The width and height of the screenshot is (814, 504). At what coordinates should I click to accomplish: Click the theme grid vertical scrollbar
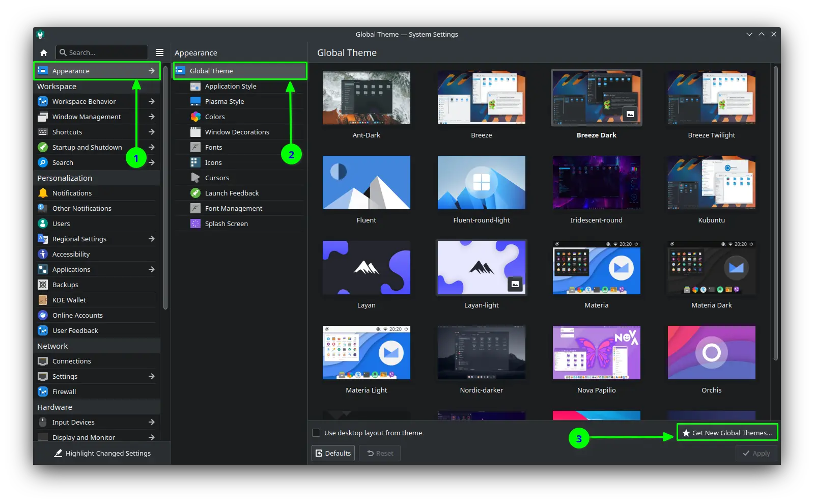coord(776,214)
